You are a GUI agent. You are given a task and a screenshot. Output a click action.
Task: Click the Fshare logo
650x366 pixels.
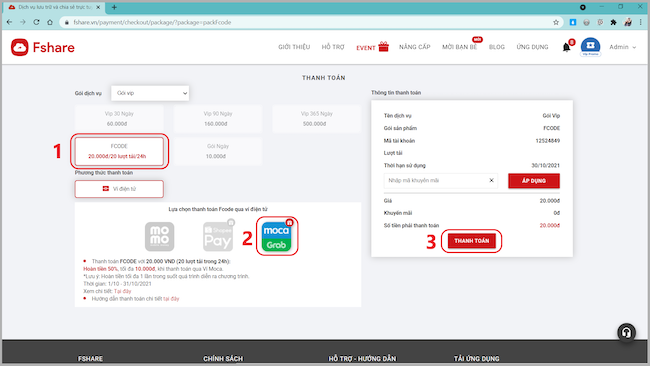43,47
